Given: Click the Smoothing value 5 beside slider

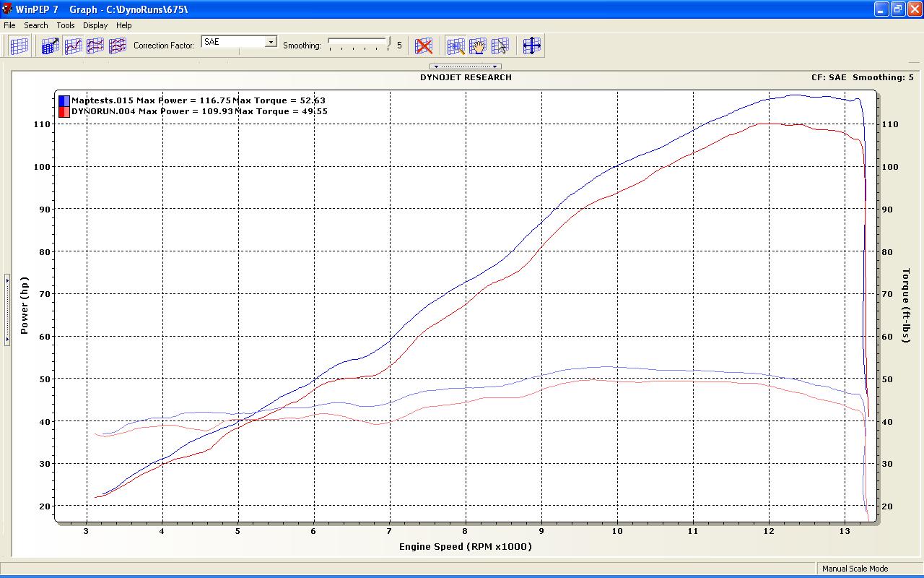Looking at the screenshot, I should click(x=399, y=46).
